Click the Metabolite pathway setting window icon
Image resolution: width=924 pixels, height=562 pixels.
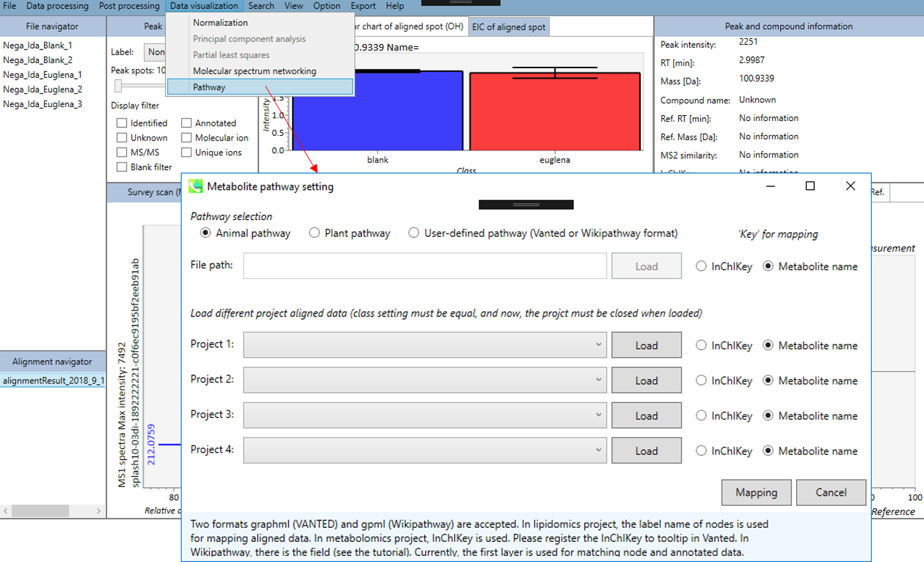tap(196, 187)
